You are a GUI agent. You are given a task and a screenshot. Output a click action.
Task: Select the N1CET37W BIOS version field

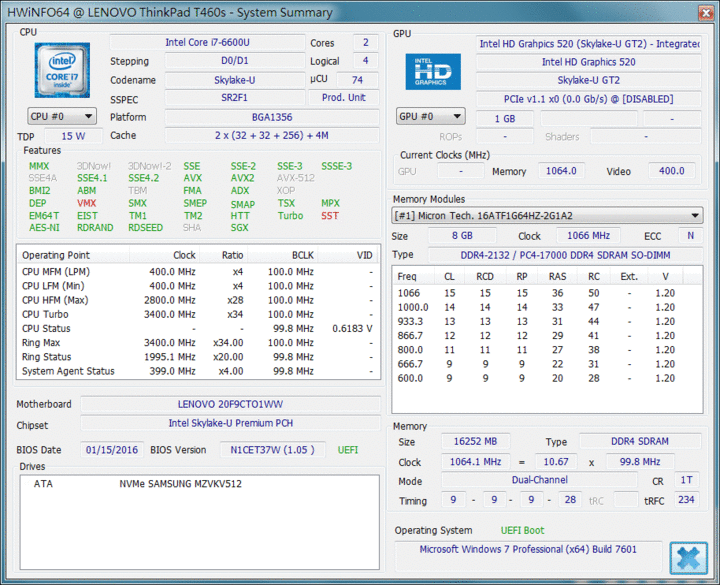[x=272, y=450]
